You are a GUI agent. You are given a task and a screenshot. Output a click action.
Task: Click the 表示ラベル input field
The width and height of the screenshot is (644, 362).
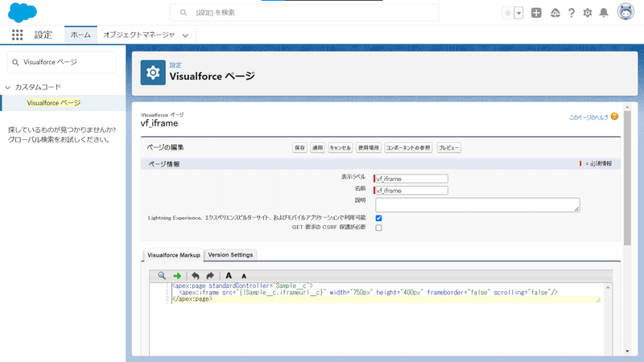411,179
